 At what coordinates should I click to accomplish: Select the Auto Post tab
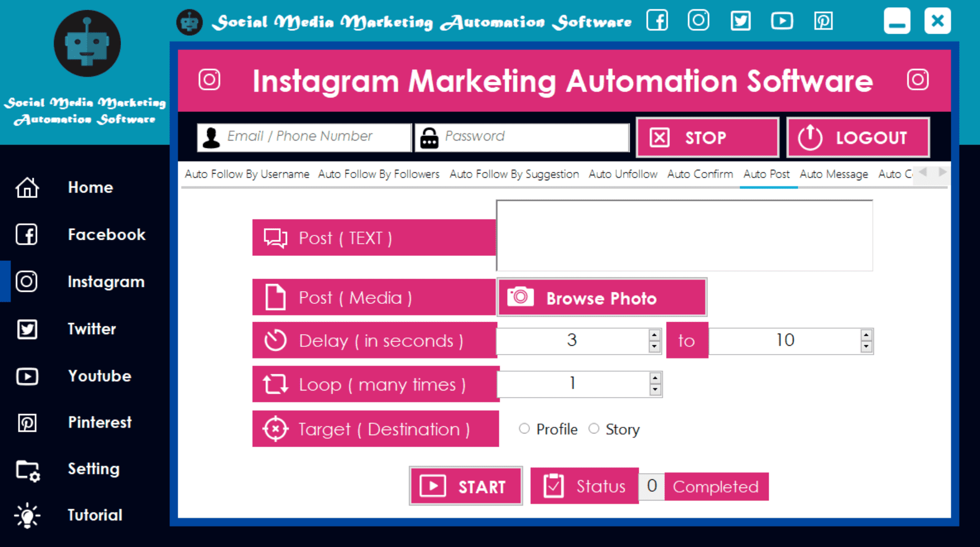[x=766, y=174]
